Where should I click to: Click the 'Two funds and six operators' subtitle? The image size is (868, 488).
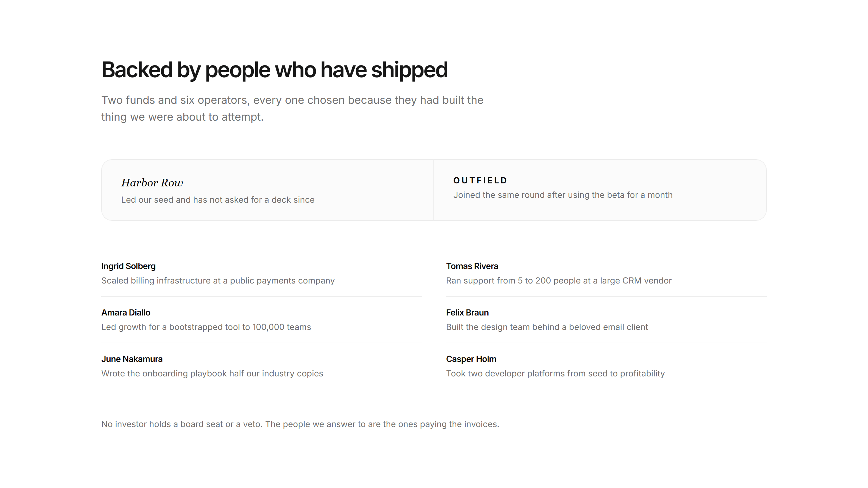pos(292,108)
